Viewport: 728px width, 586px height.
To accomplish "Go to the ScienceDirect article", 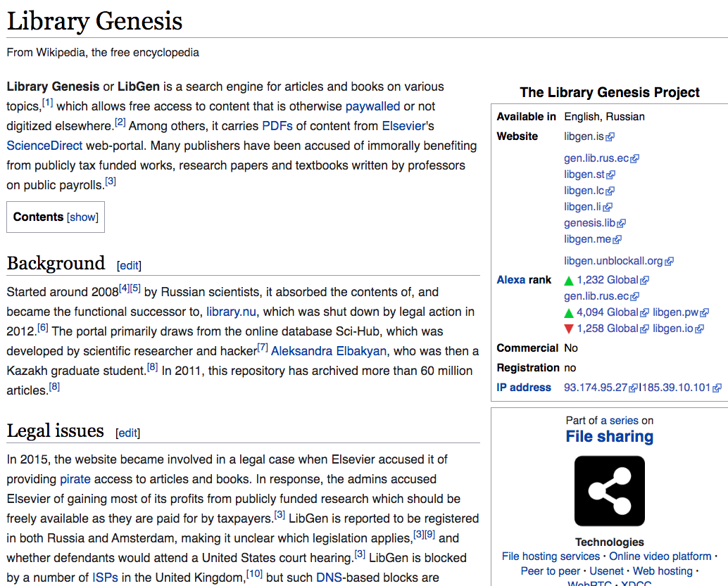I will tap(44, 146).
